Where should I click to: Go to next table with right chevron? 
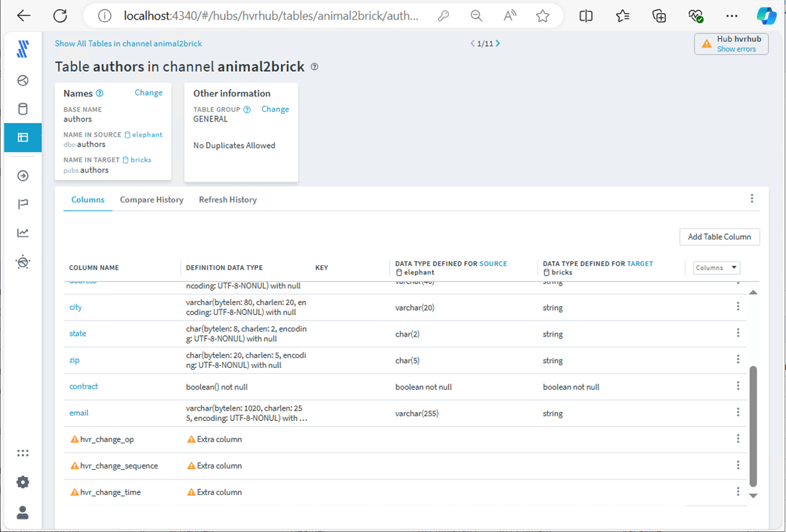[498, 43]
